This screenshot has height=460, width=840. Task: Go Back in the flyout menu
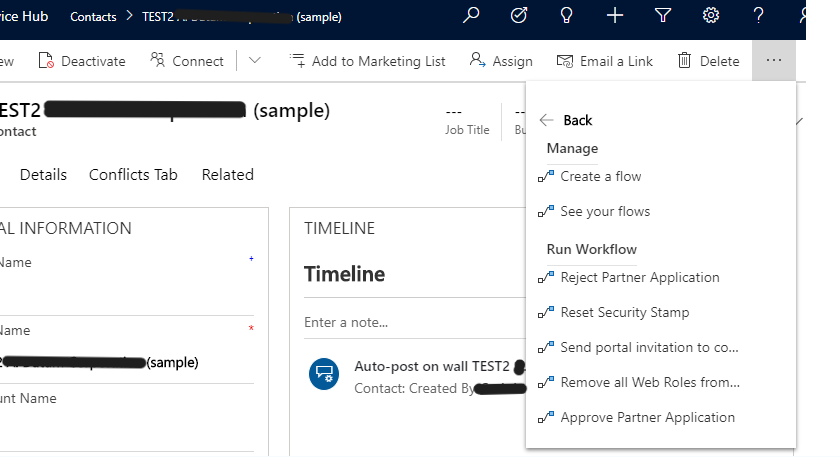point(566,120)
